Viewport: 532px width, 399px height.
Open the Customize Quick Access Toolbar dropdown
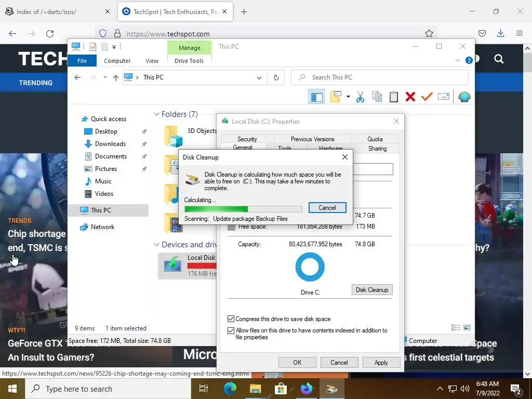[x=114, y=47]
